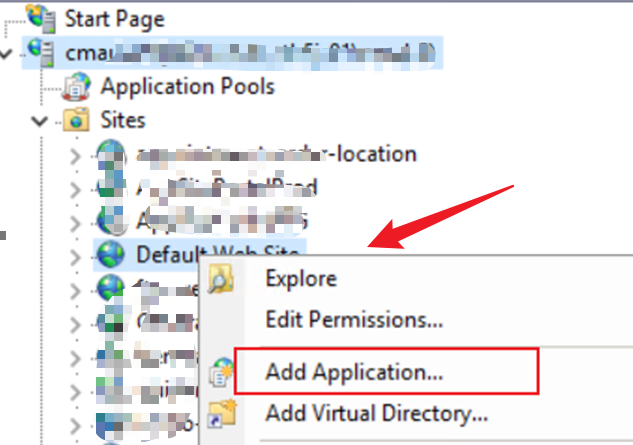Collapse the server connection node chevron
The width and height of the screenshot is (633, 445).
8,51
